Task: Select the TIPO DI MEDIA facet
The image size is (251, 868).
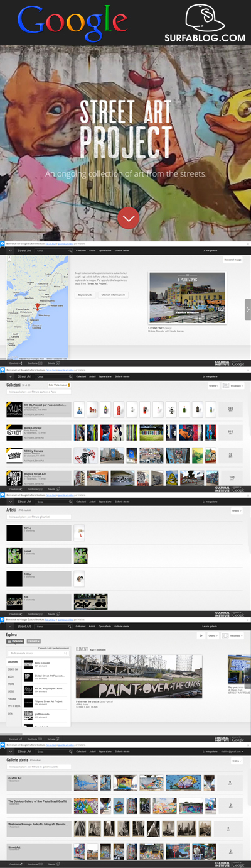Action: click(x=14, y=705)
